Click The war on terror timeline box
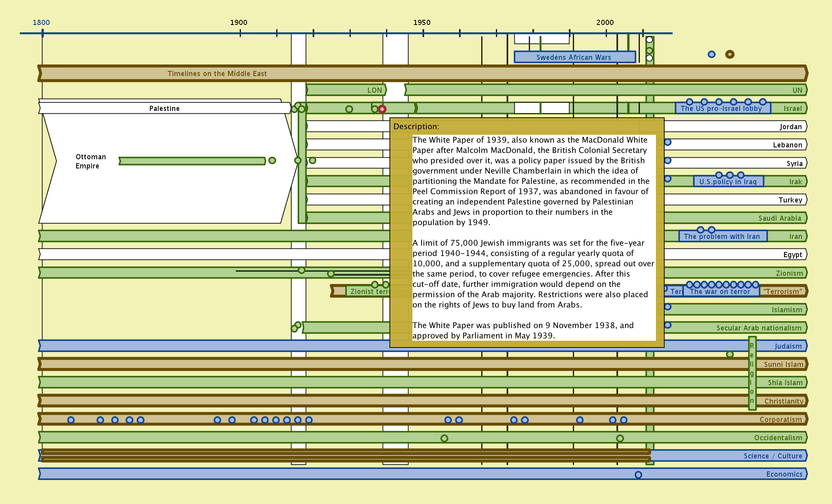 click(x=720, y=292)
